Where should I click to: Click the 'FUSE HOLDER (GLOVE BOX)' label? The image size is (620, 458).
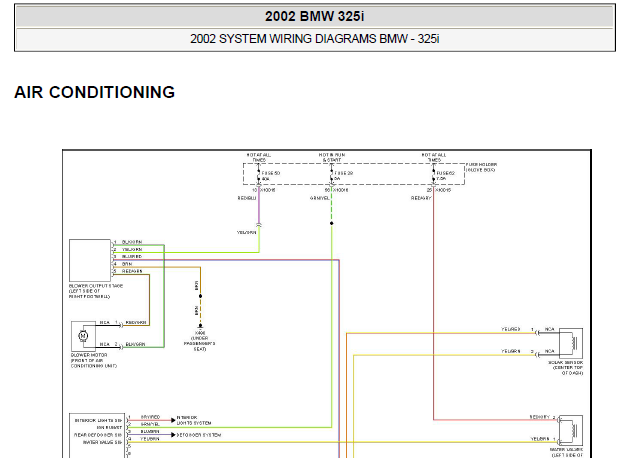481,167
